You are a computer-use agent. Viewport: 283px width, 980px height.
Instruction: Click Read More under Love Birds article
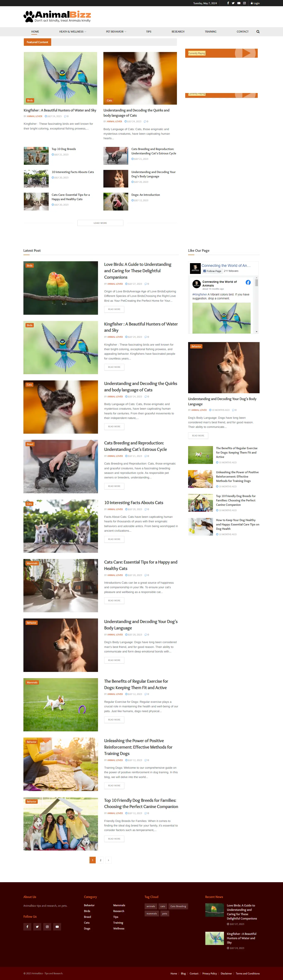[114, 309]
